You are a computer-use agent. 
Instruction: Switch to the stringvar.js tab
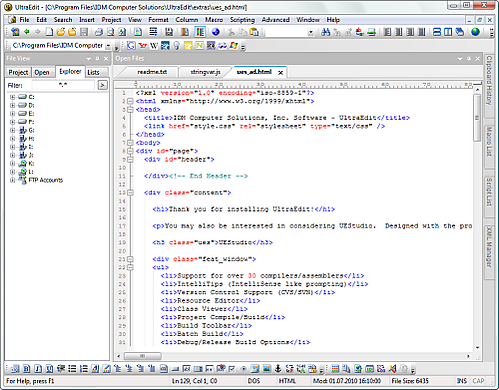205,72
